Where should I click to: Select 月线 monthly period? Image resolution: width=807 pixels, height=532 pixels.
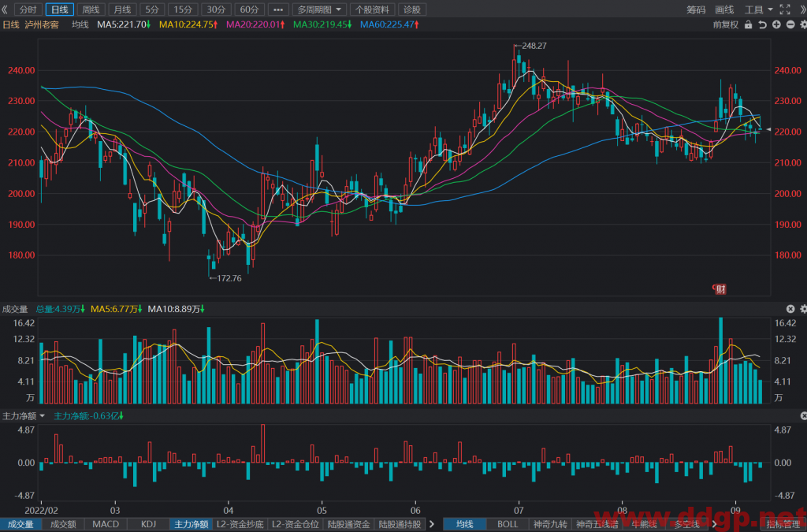tap(122, 9)
